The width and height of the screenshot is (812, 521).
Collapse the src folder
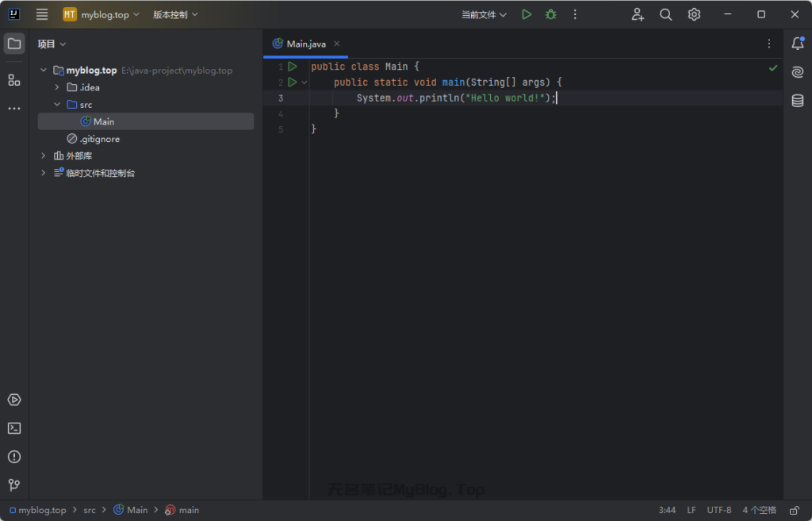coord(57,104)
